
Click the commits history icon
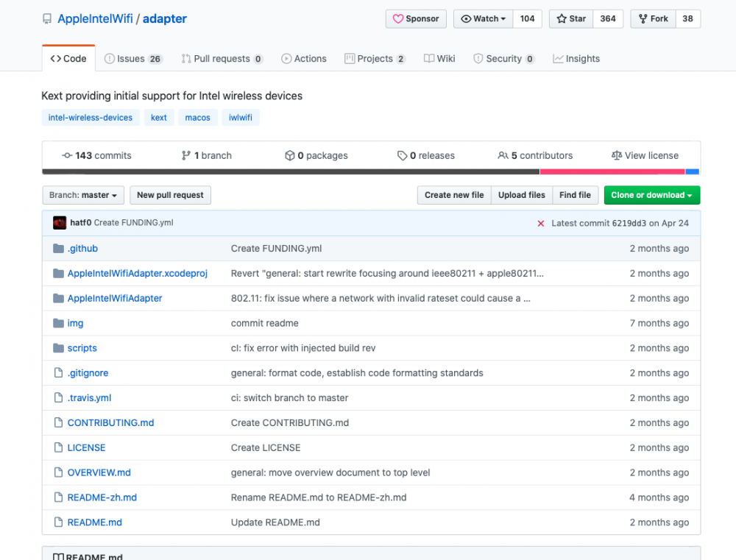coord(67,155)
